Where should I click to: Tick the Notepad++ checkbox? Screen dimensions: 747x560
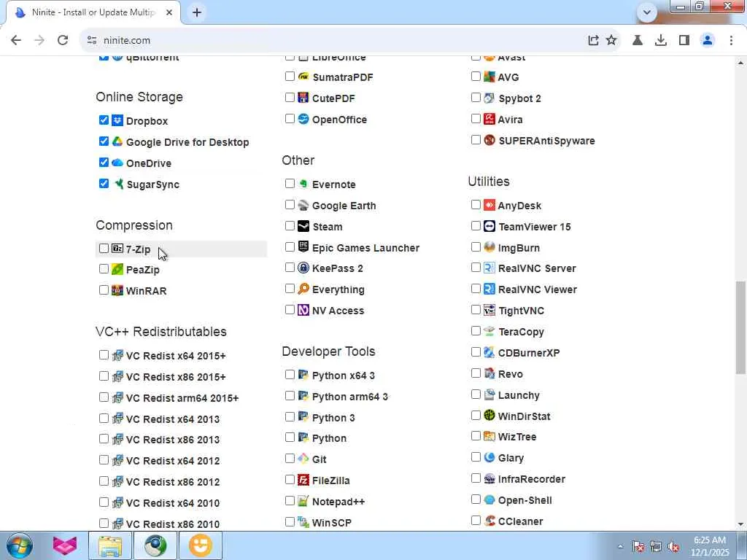coord(290,500)
